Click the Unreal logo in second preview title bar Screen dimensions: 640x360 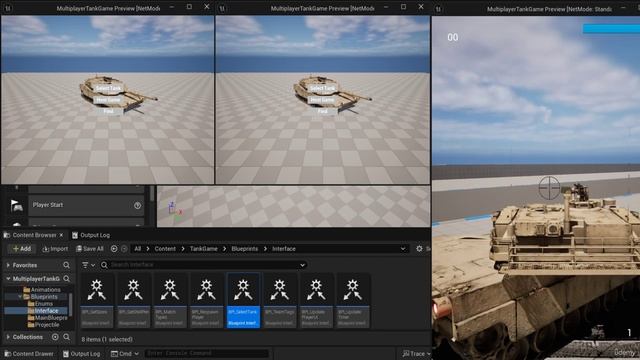(222, 8)
